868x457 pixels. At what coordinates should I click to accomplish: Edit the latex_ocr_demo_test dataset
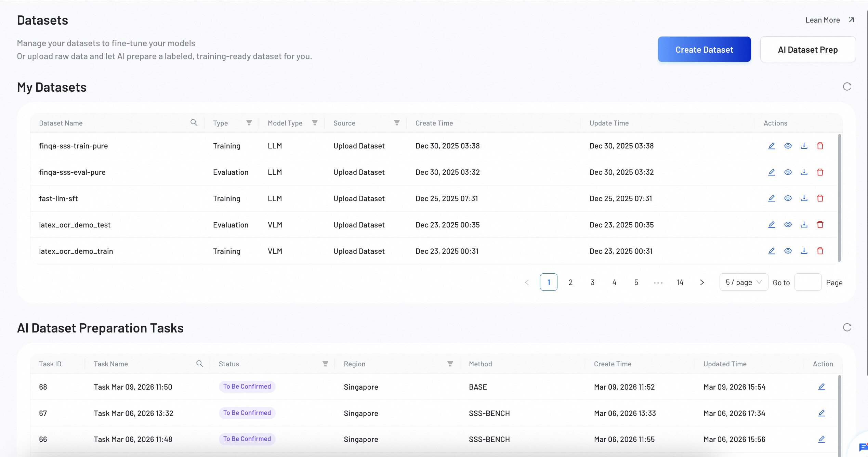pyautogui.click(x=772, y=224)
